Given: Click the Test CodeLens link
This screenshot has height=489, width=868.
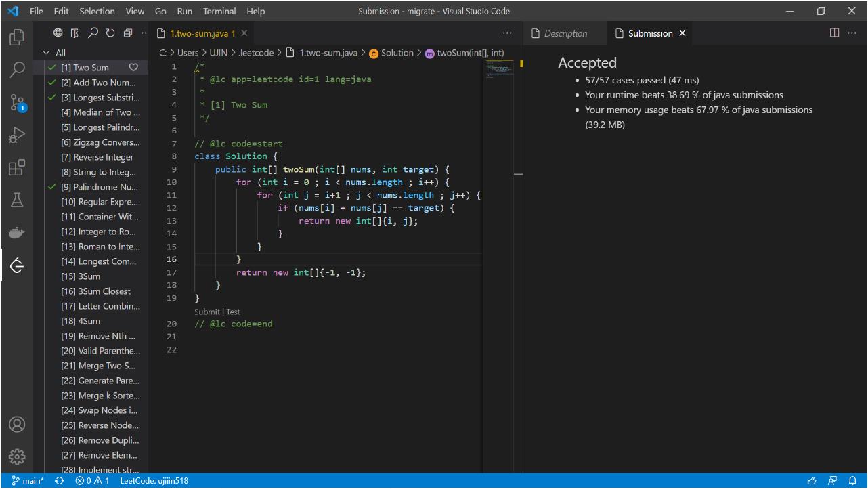Looking at the screenshot, I should pyautogui.click(x=233, y=312).
